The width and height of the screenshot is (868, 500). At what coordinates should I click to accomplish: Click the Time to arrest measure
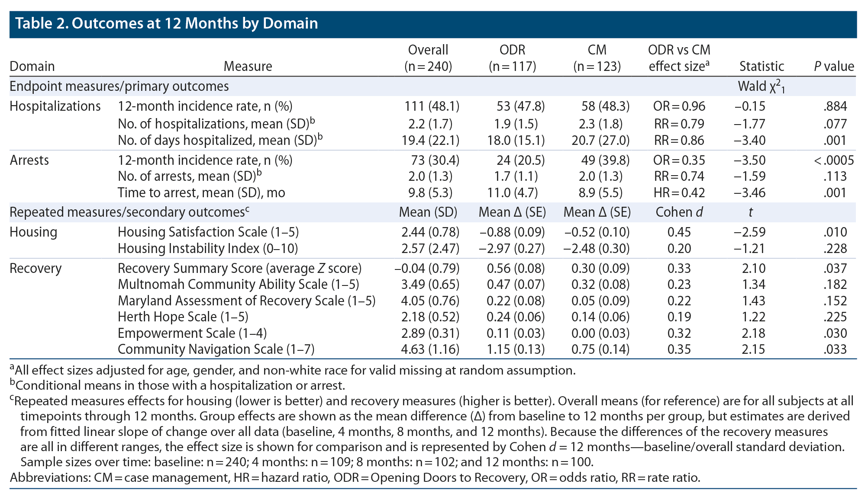(201, 193)
